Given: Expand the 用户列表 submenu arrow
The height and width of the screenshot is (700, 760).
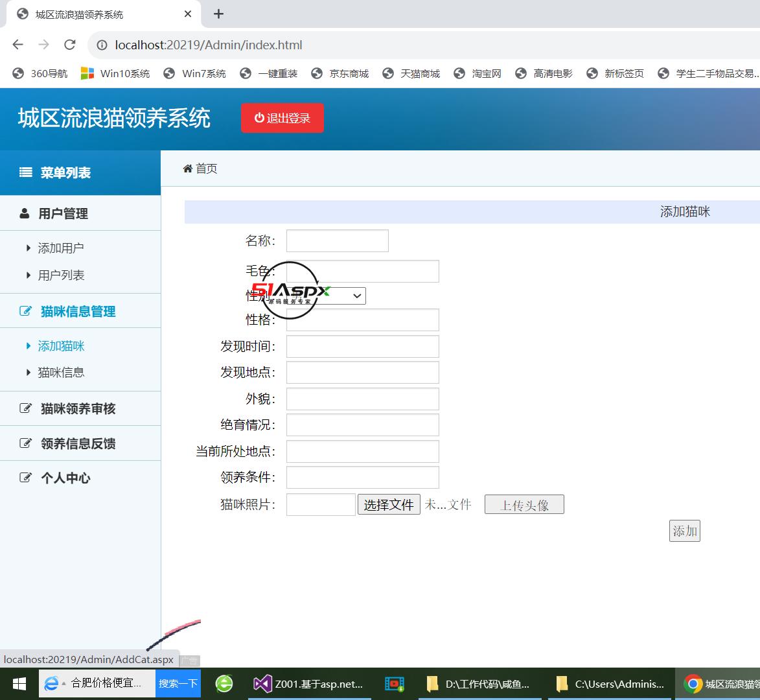Looking at the screenshot, I should point(28,275).
